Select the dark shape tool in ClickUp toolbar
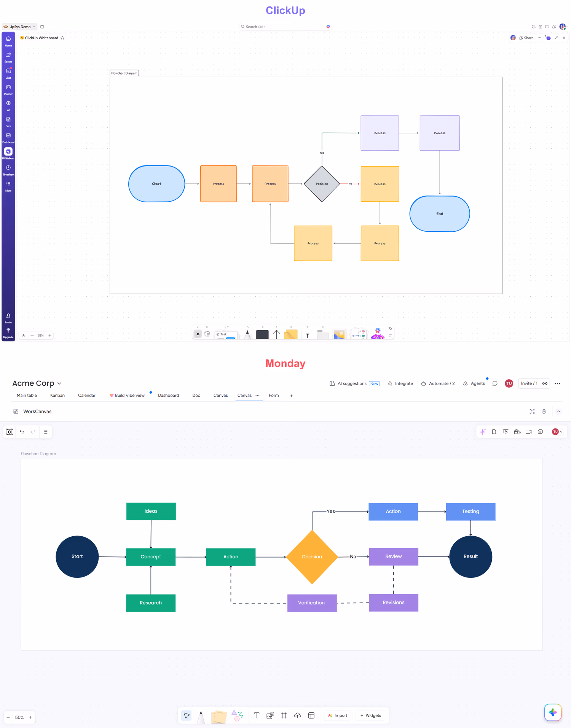Viewport: 571px width, 728px height. click(262, 334)
